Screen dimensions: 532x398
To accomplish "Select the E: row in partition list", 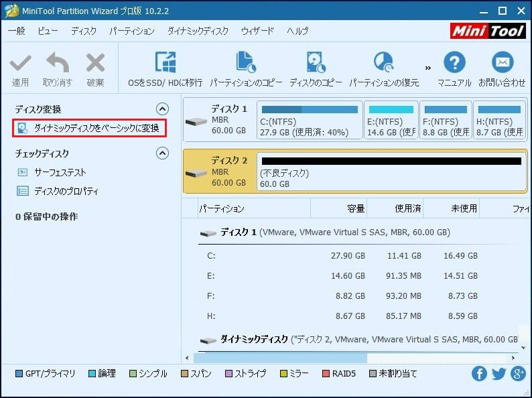I will (x=360, y=276).
